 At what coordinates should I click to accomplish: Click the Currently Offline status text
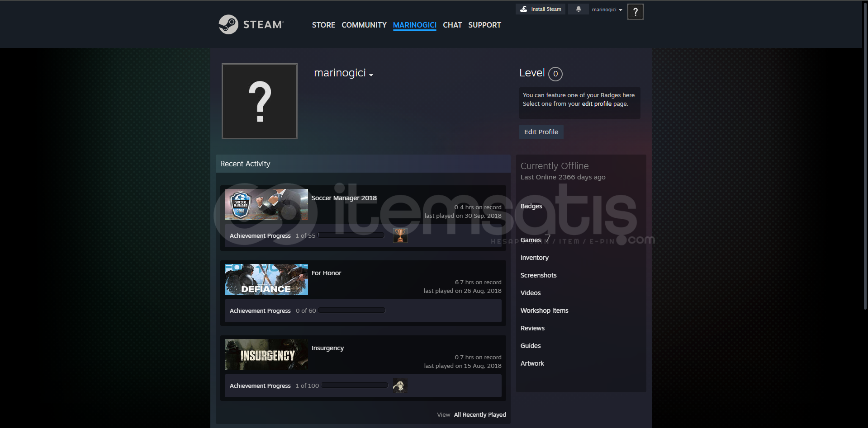pyautogui.click(x=555, y=166)
